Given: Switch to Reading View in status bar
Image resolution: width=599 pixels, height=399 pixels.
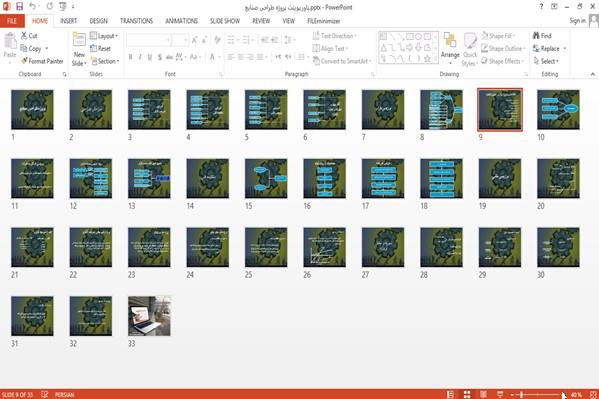Looking at the screenshot, I should [483, 394].
